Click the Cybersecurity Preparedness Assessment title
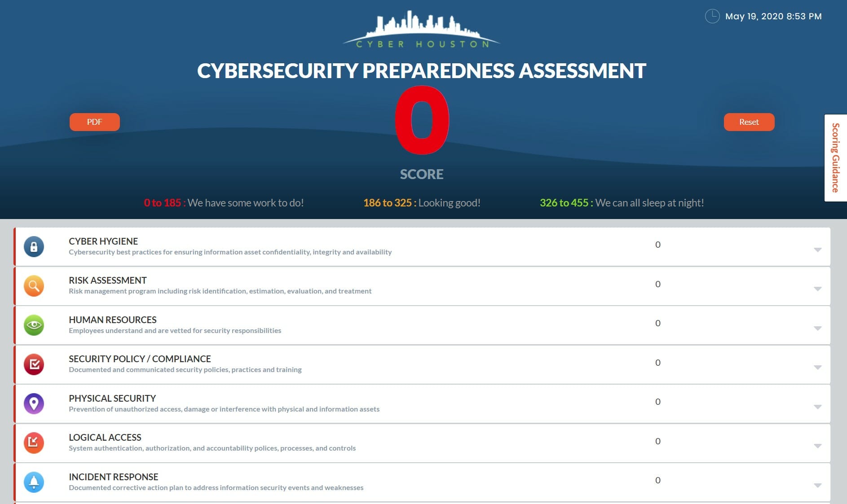Image resolution: width=847 pixels, height=504 pixels. pyautogui.click(x=422, y=71)
